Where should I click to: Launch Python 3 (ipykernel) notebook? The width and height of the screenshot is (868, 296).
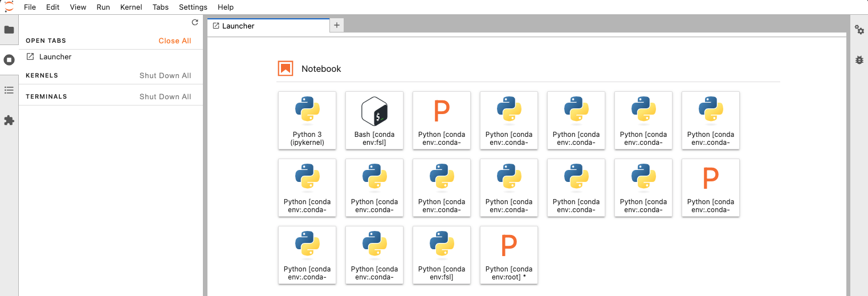click(307, 120)
